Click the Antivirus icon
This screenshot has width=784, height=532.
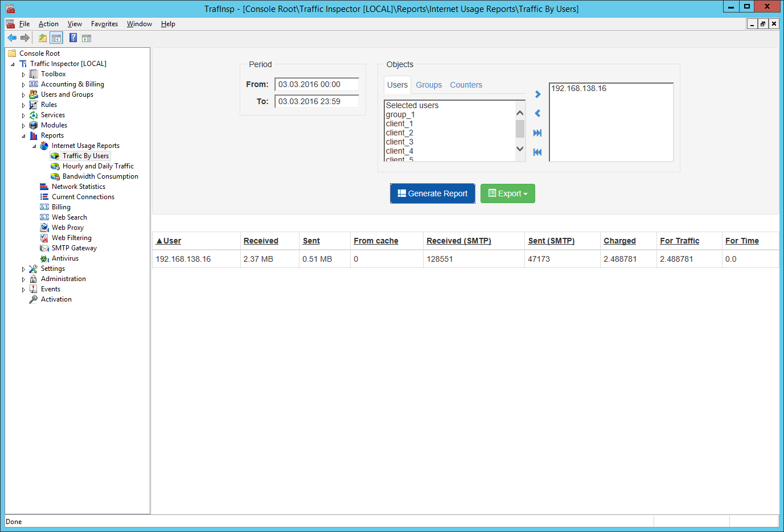pyautogui.click(x=44, y=258)
